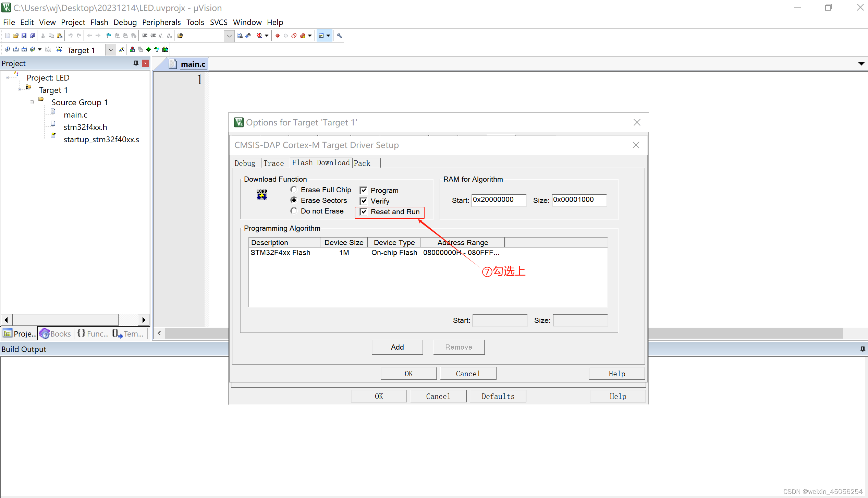
Task: Click the Project panel scroll right arrow
Action: click(x=144, y=320)
